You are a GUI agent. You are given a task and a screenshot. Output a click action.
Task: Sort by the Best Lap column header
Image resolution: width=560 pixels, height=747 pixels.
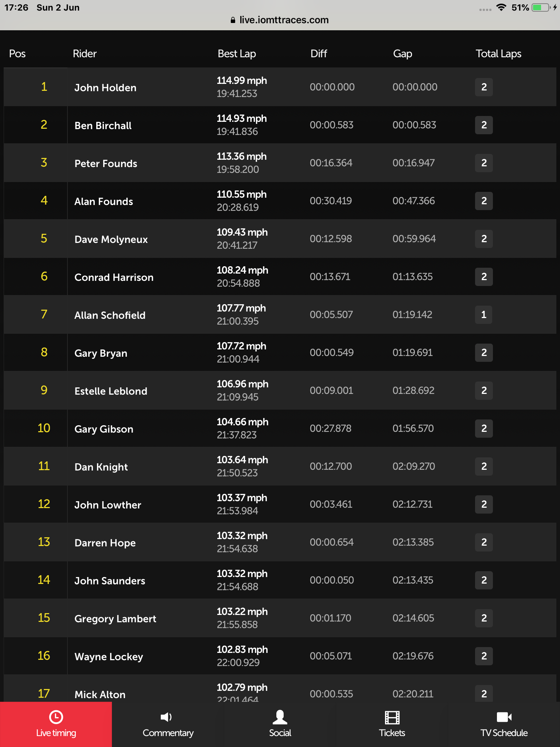pos(237,54)
